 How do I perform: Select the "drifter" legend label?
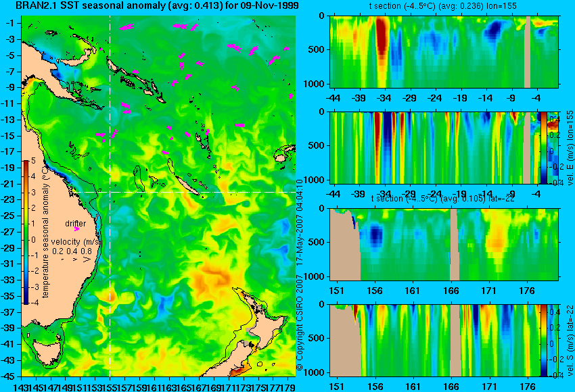[x=76, y=223]
